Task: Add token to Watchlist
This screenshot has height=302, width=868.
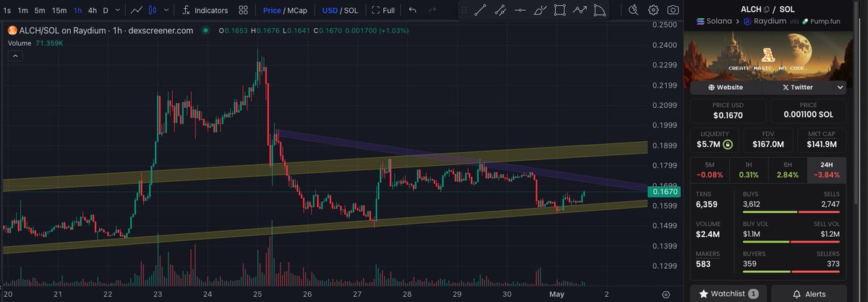Action: [x=729, y=294]
